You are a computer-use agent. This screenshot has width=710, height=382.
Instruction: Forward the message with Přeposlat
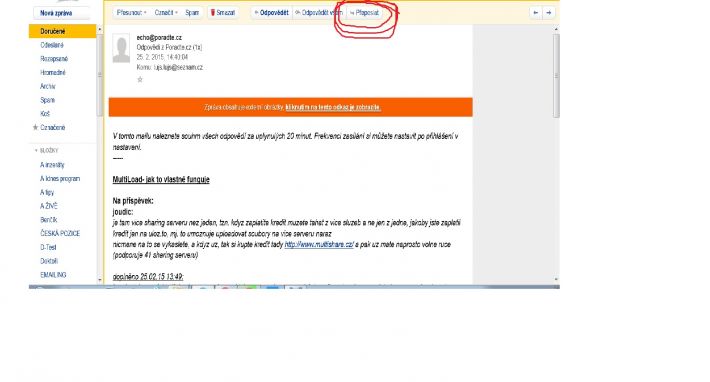[364, 13]
